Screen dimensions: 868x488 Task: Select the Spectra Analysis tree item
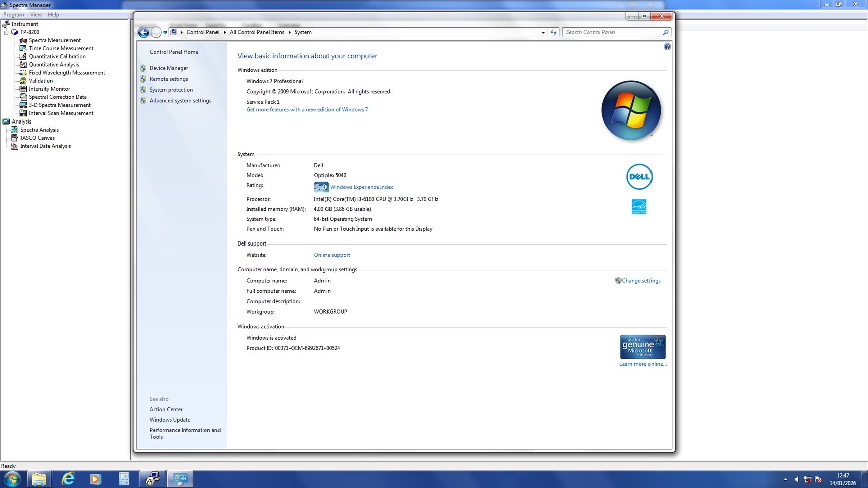[39, 130]
